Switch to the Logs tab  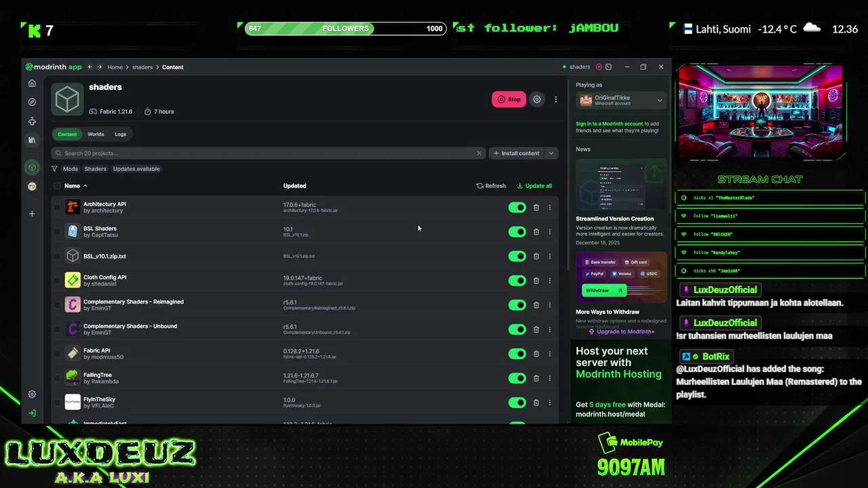coord(120,134)
